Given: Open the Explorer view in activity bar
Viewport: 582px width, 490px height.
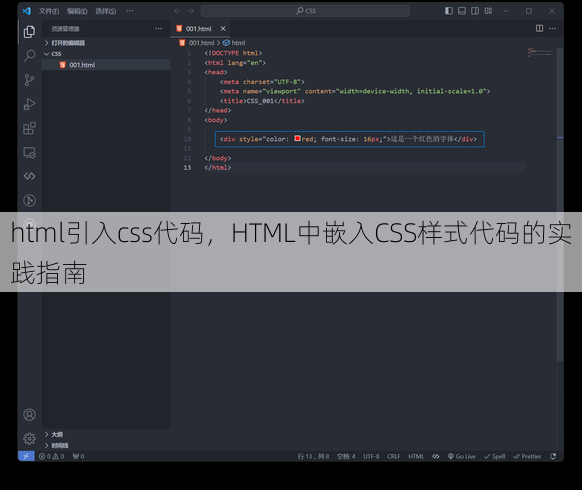Looking at the screenshot, I should point(29,32).
